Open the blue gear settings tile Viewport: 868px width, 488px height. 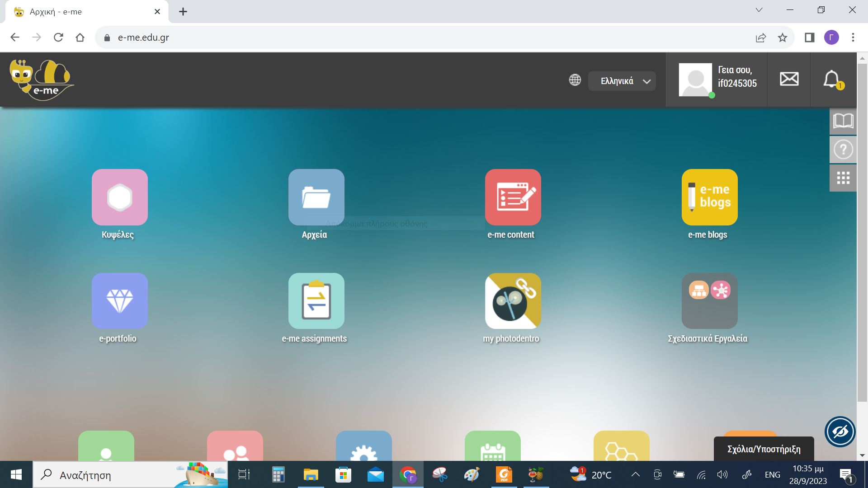(363, 446)
